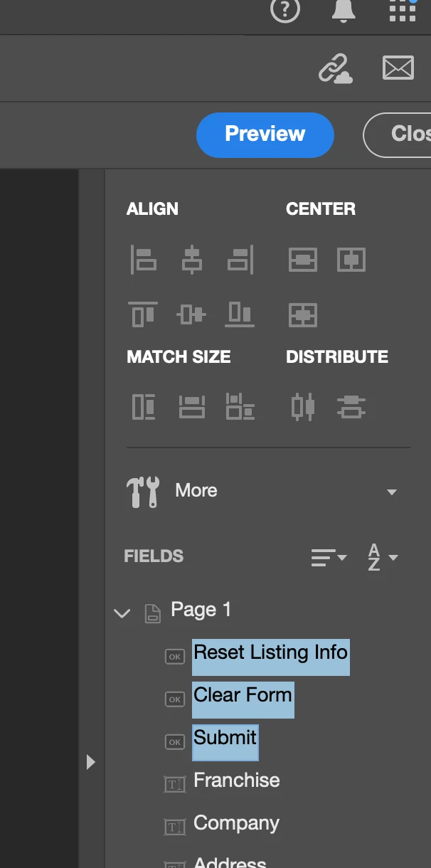This screenshot has height=868, width=431.
Task: Align fields to horizontal middle
Action: click(x=191, y=314)
